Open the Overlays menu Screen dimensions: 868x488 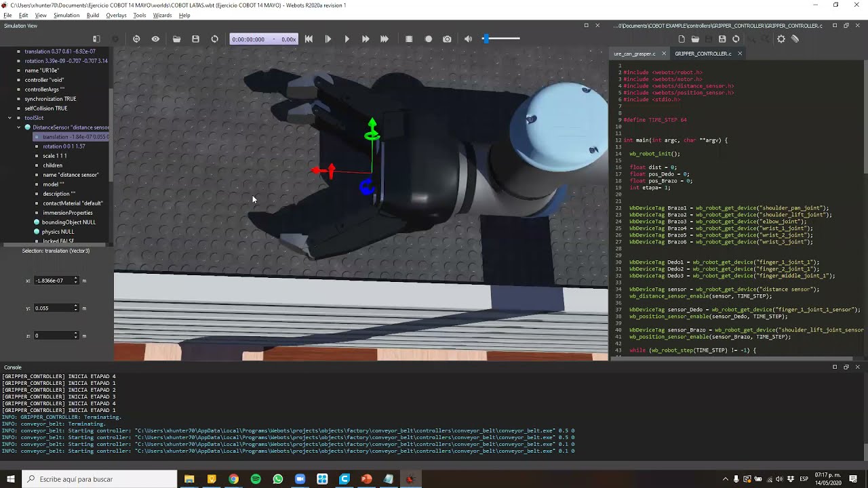[x=116, y=15]
